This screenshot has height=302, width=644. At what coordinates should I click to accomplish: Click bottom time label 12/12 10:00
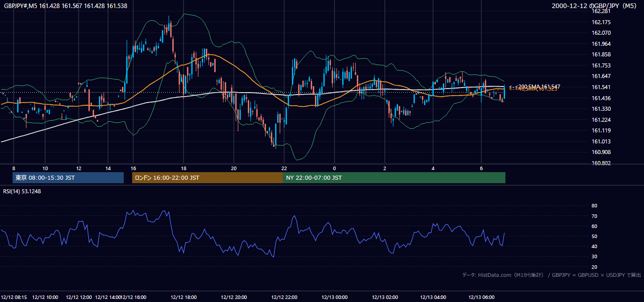[x=45, y=297]
